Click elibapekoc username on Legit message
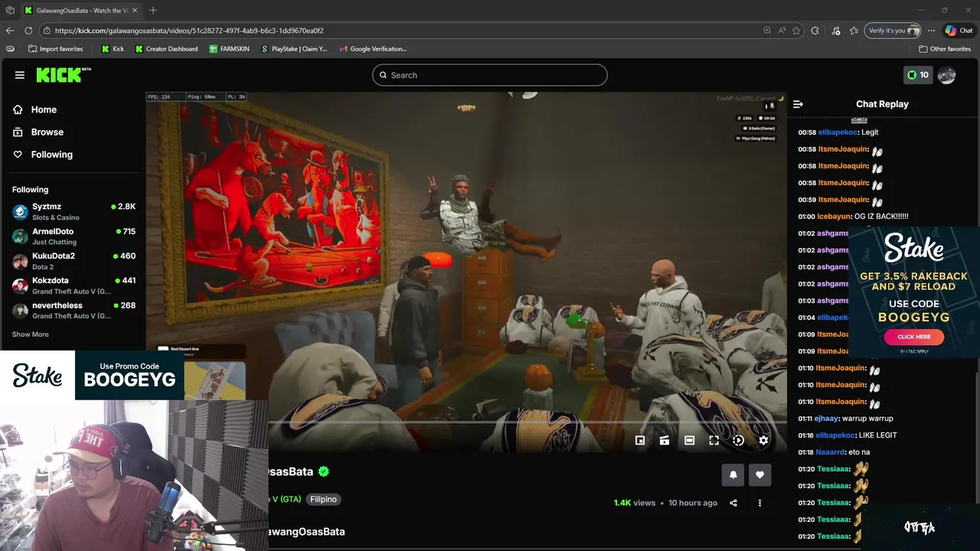 point(838,132)
